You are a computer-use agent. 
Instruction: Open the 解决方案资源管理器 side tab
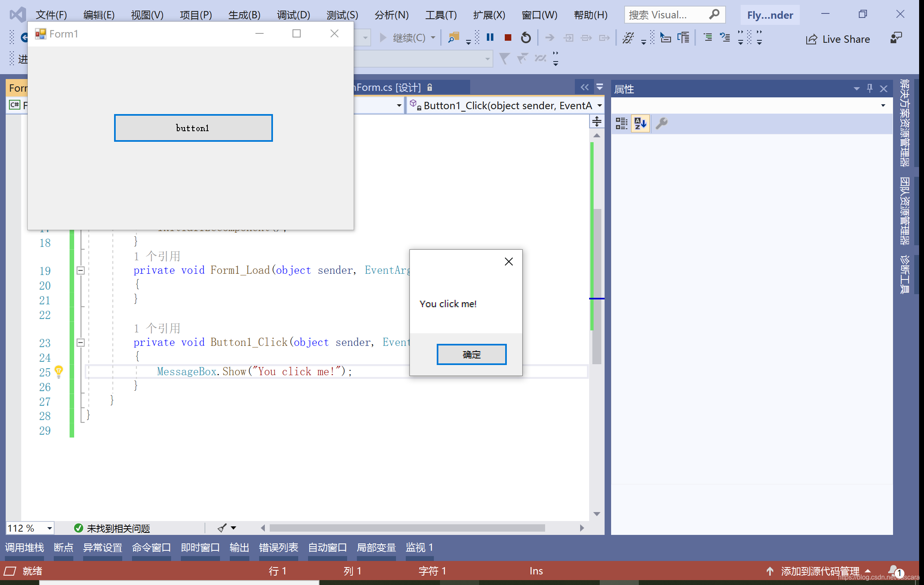coord(905,122)
